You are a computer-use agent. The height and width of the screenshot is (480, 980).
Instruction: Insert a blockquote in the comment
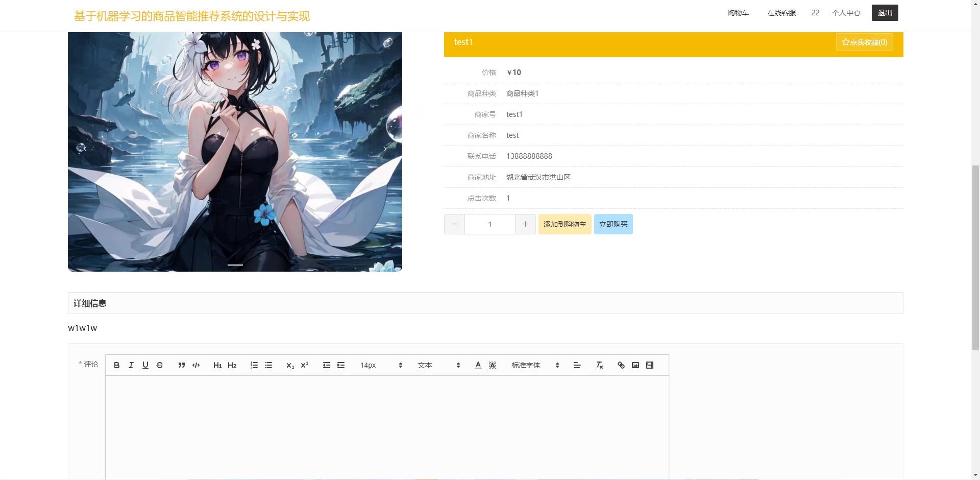pos(182,365)
